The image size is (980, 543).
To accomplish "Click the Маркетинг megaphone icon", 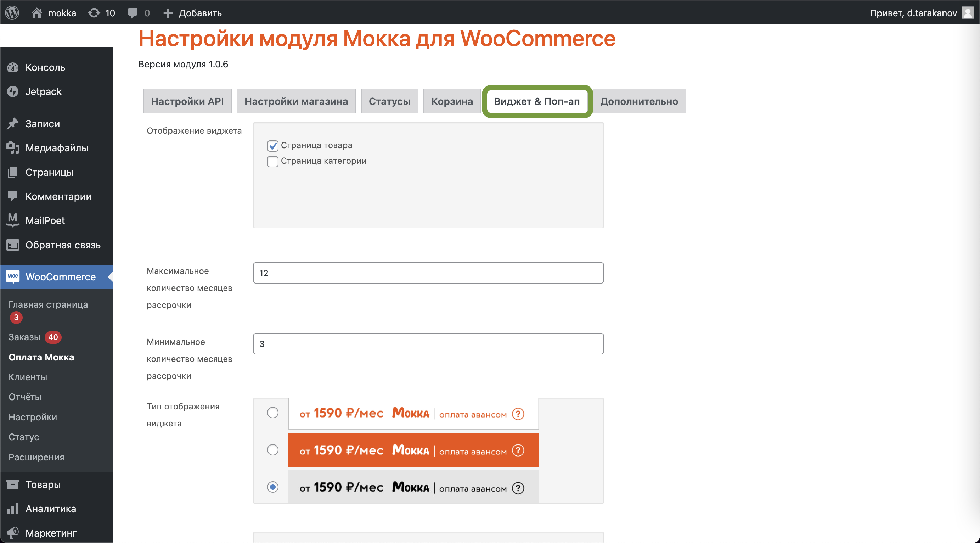I will pos(13,533).
